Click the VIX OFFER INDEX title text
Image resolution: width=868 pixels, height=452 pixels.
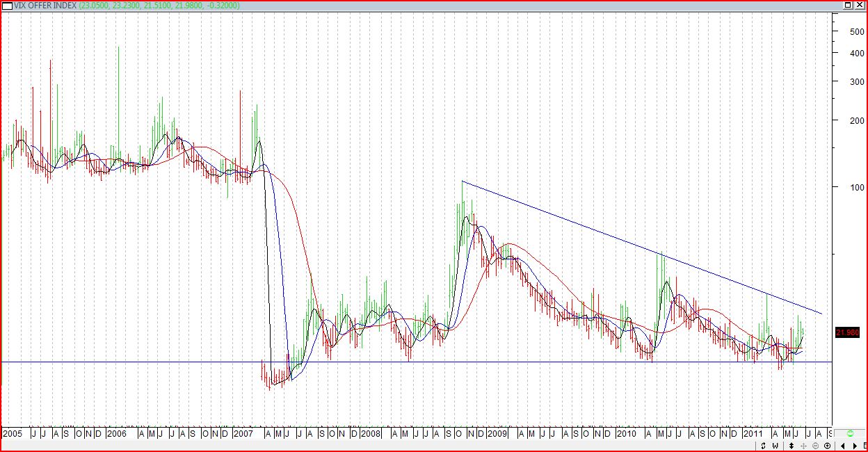(x=45, y=6)
